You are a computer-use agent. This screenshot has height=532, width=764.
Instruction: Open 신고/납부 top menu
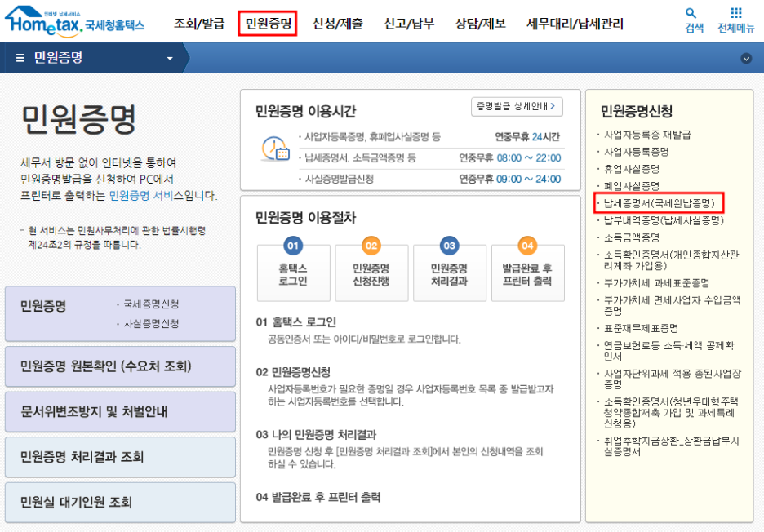[407, 24]
